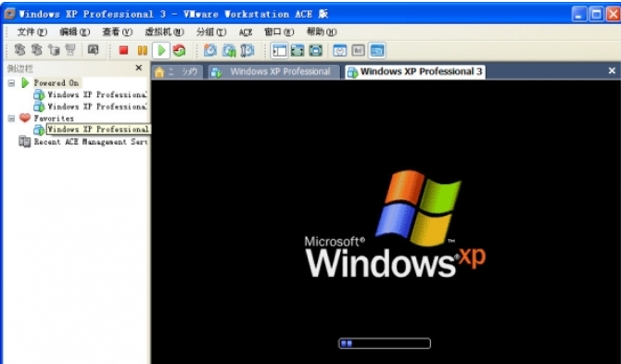
Task: Open Recent ACE Management Servers item
Action: pyautogui.click(x=91, y=142)
